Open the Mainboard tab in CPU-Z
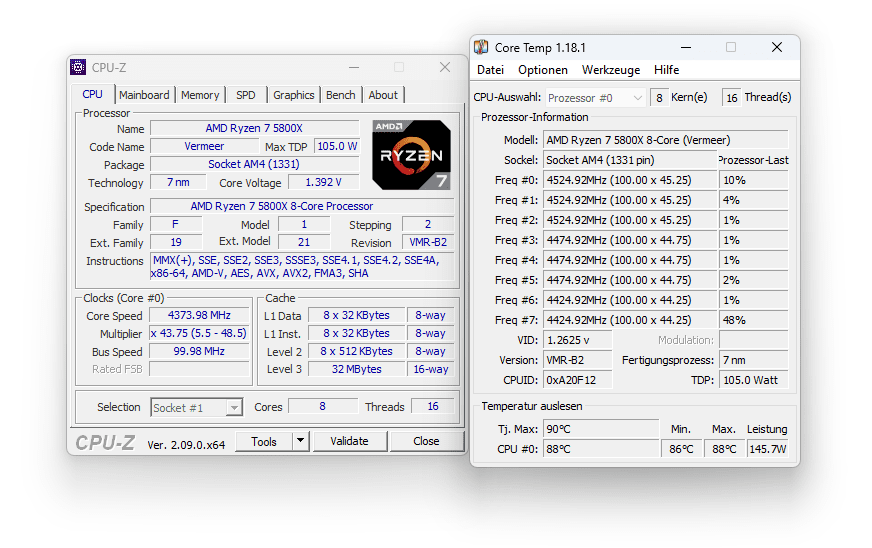This screenshot has width=872, height=548. click(144, 95)
